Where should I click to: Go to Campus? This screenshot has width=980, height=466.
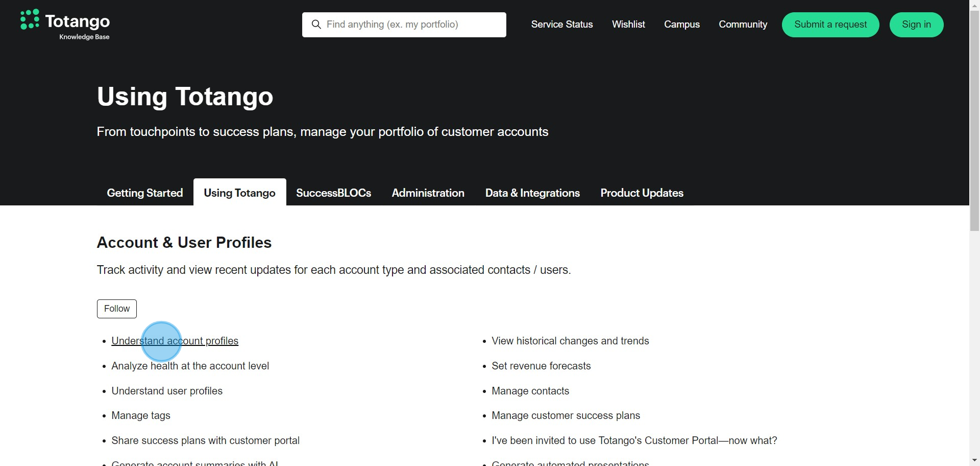pos(682,25)
